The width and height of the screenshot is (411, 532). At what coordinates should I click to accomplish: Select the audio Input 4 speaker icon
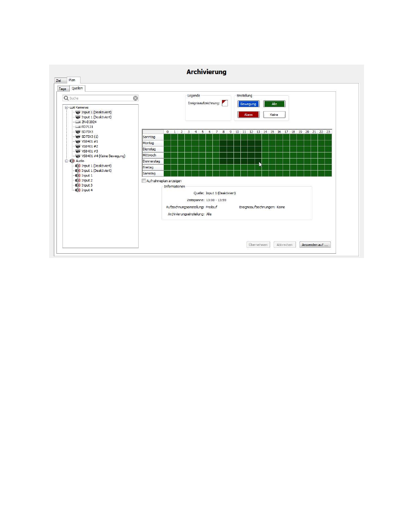point(78,190)
